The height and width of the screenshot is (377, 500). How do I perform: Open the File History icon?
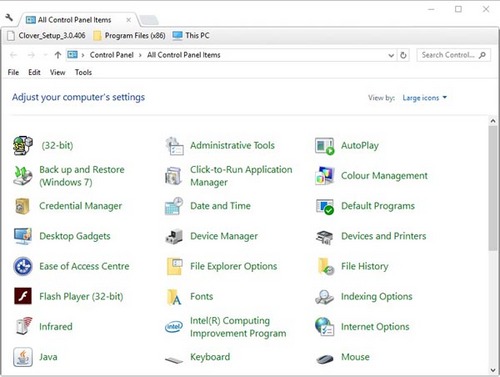[x=326, y=266]
